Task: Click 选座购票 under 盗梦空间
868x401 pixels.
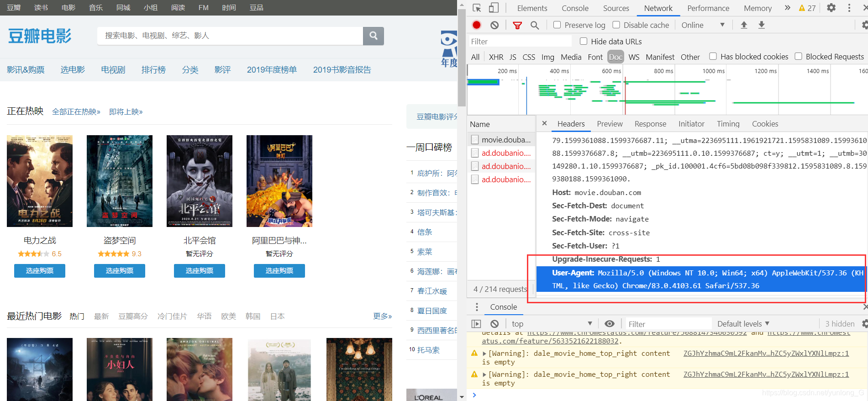Action: click(120, 271)
